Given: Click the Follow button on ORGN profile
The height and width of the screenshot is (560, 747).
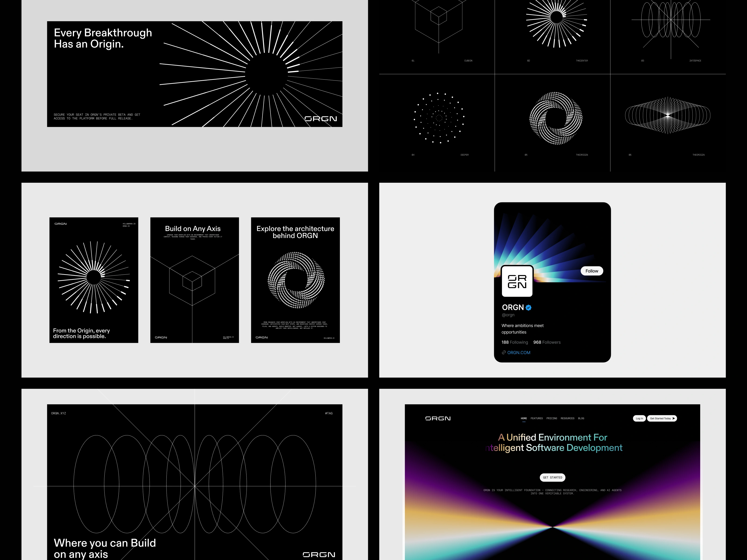Looking at the screenshot, I should [x=592, y=271].
